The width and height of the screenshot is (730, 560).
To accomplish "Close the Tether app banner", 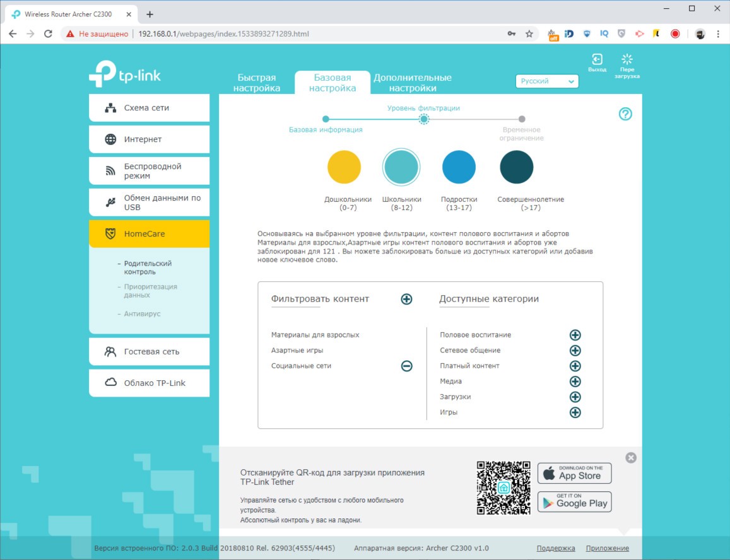I will coord(631,458).
